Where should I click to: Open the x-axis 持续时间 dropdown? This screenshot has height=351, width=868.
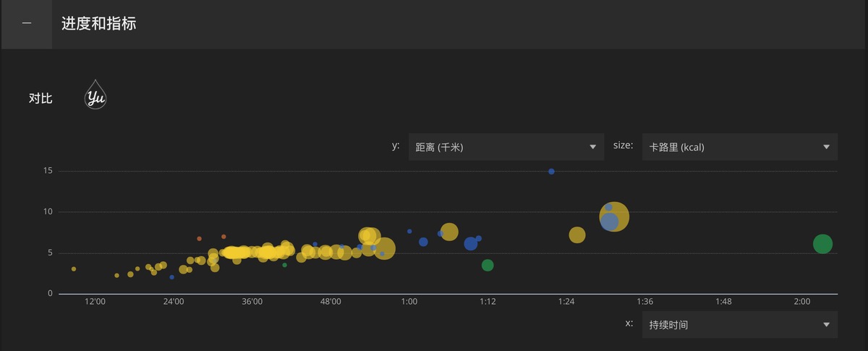point(739,325)
